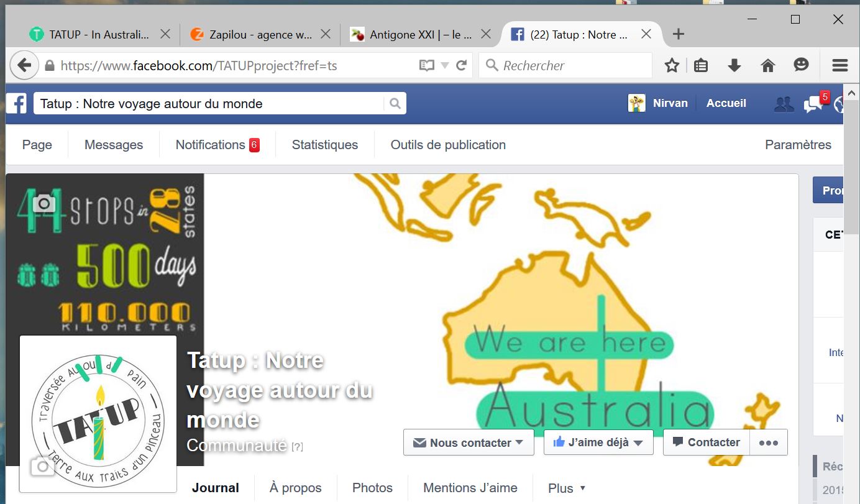Close the active Facebook Tatup tab
Image resolution: width=860 pixels, height=504 pixels.
point(646,35)
